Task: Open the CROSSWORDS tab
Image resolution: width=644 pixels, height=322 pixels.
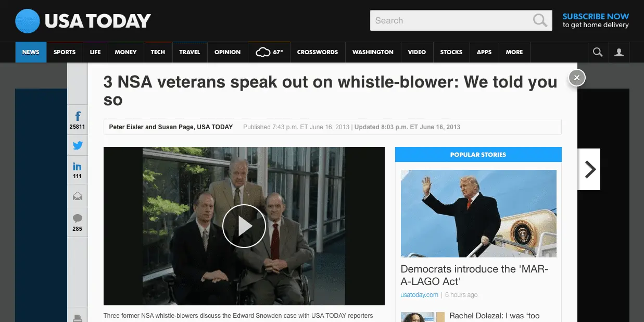Action: click(x=318, y=52)
